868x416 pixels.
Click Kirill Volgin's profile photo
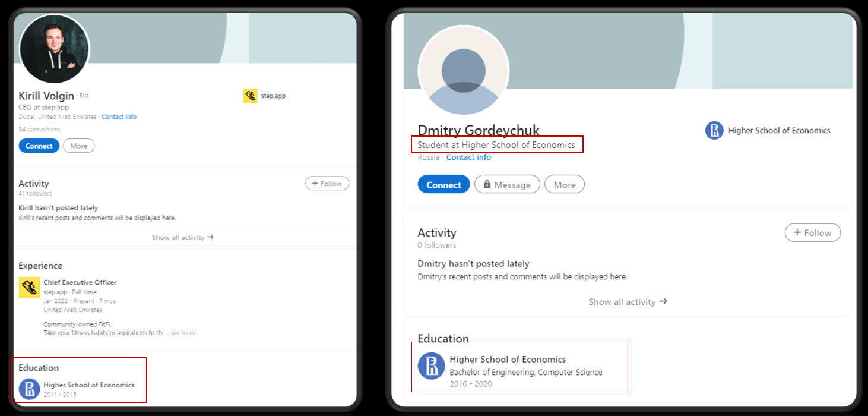tap(55, 49)
